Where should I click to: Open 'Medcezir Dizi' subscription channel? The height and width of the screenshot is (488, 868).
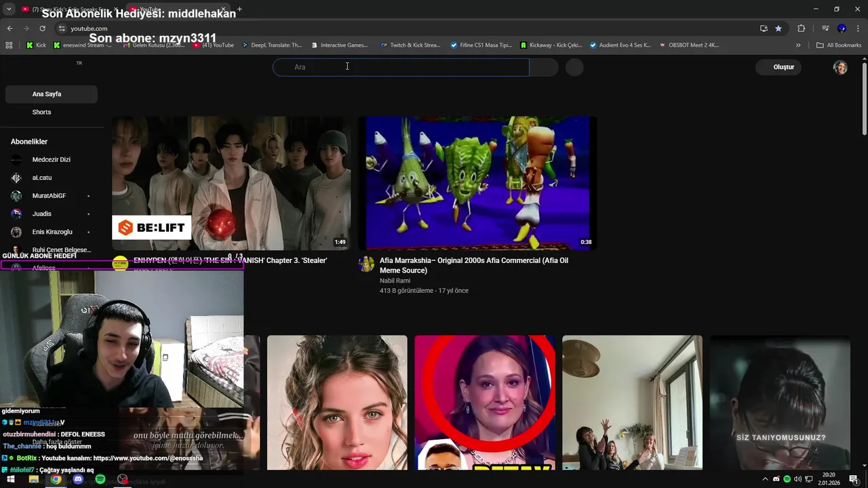[x=51, y=160]
